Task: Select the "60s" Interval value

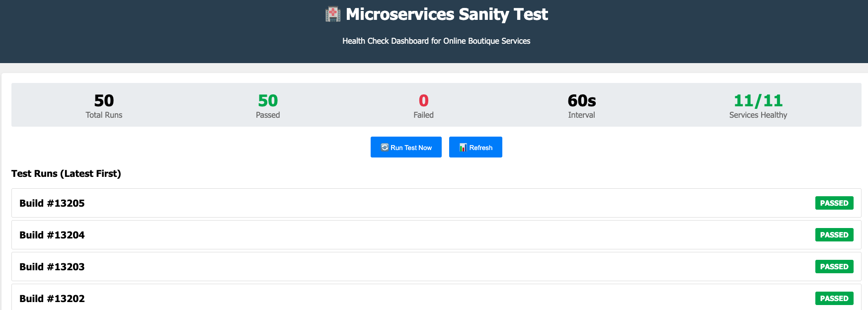Action: click(x=582, y=100)
